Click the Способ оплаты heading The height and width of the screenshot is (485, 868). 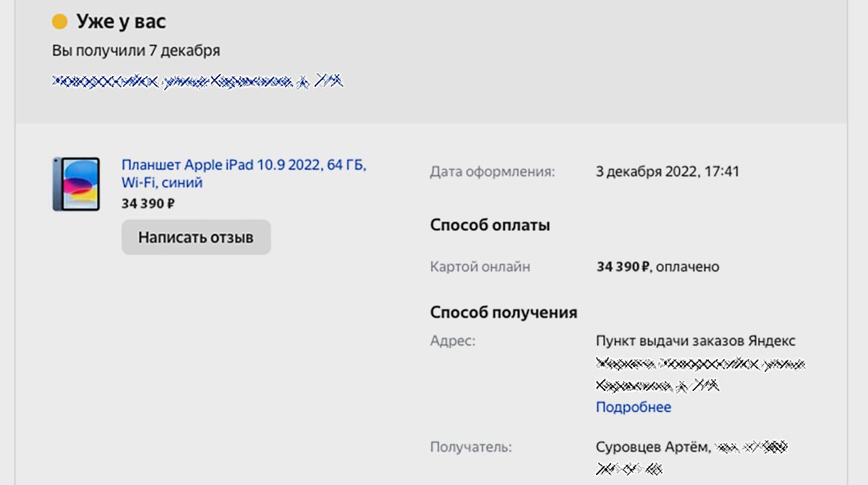tap(490, 225)
